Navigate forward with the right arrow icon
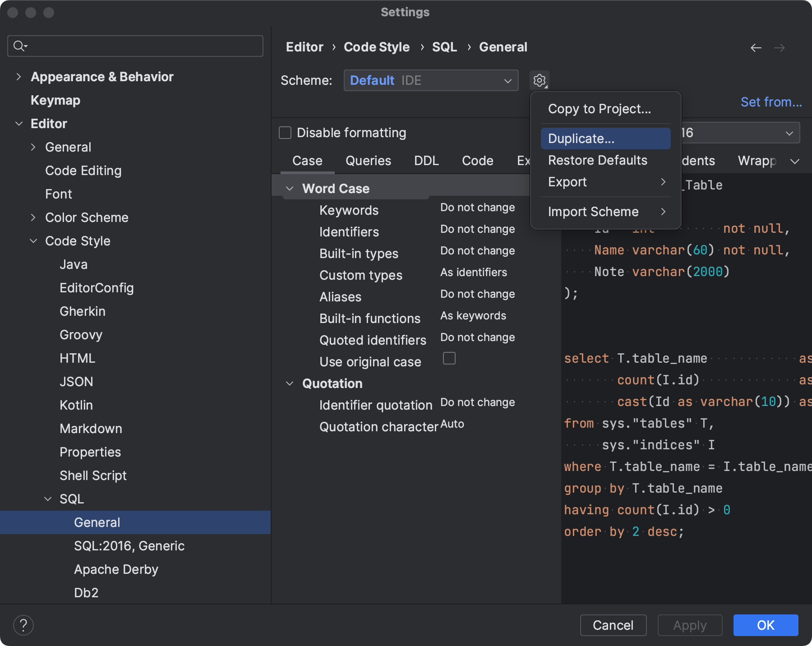The width and height of the screenshot is (812, 646). click(780, 47)
